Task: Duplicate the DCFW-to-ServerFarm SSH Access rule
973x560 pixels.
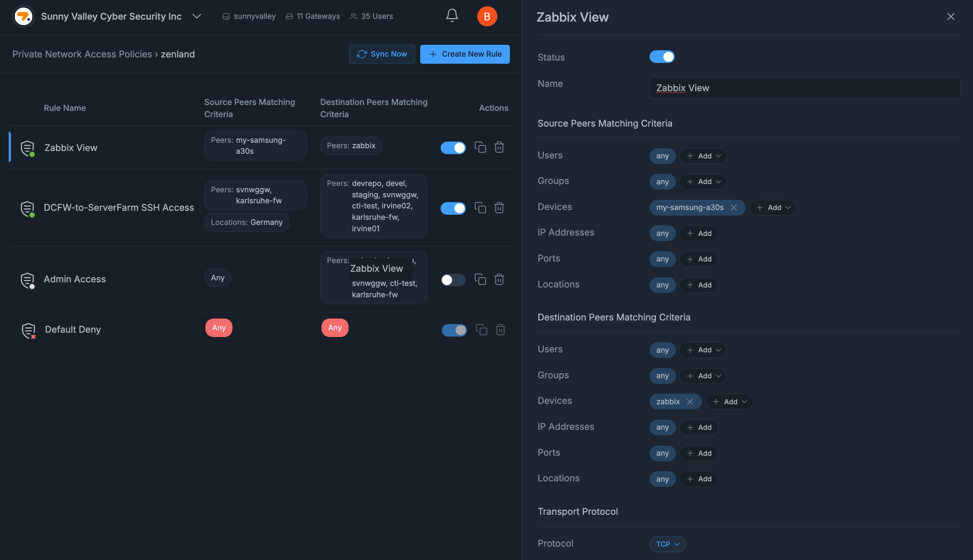Action: click(x=481, y=208)
